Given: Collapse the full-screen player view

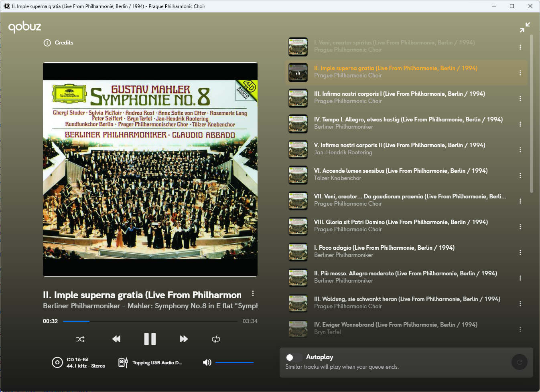Looking at the screenshot, I should (x=525, y=27).
